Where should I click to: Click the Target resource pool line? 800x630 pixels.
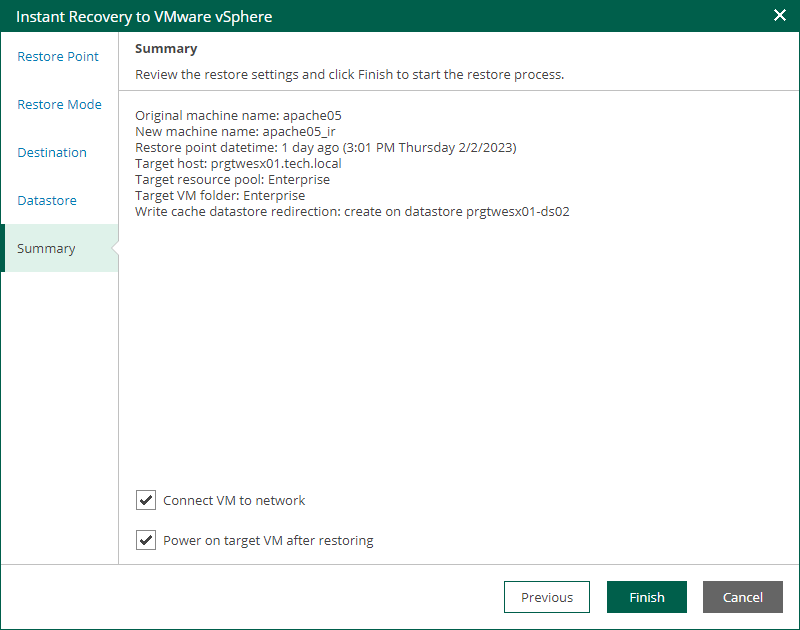(x=232, y=180)
